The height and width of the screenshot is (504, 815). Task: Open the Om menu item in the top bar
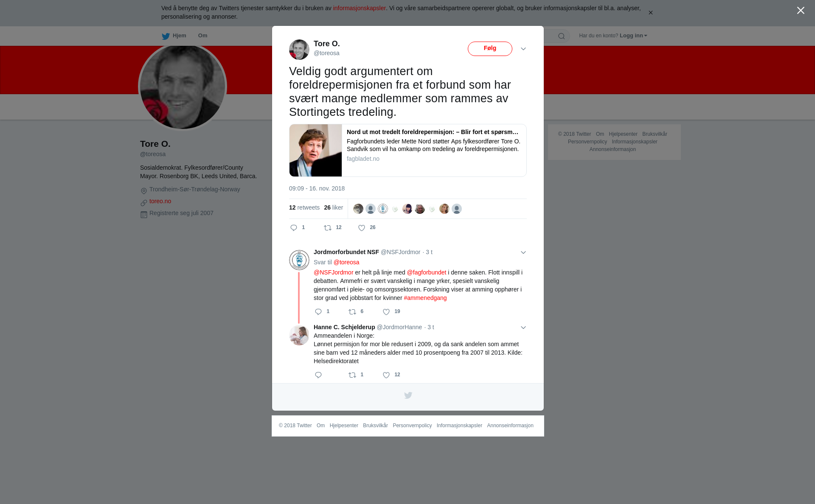[x=203, y=36]
